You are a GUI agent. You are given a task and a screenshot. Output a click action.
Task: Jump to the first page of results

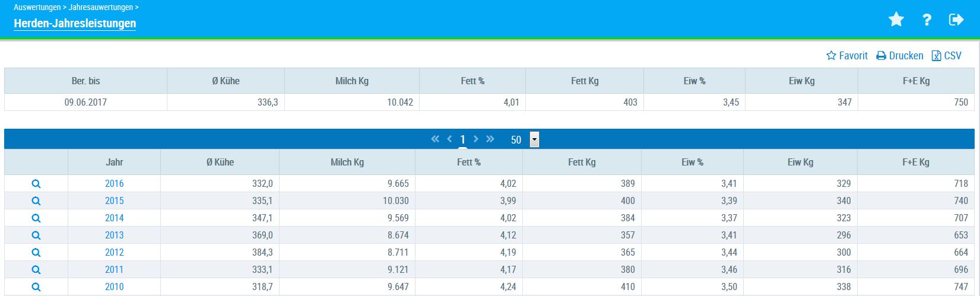pos(435,139)
